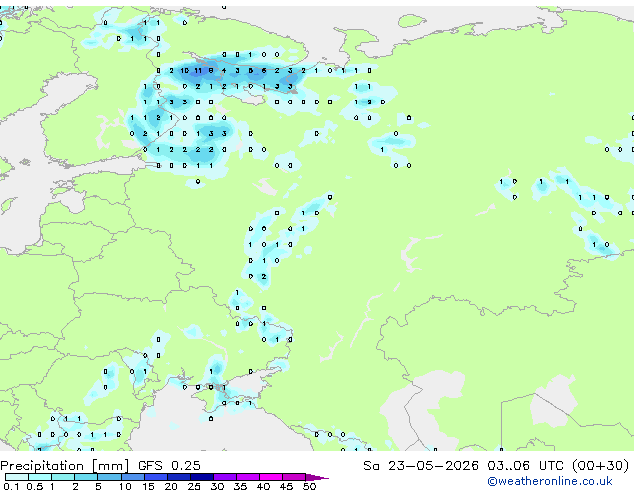The image size is (634, 490).
Task: Select the 5 mm legend color swatch
Action: point(109,477)
